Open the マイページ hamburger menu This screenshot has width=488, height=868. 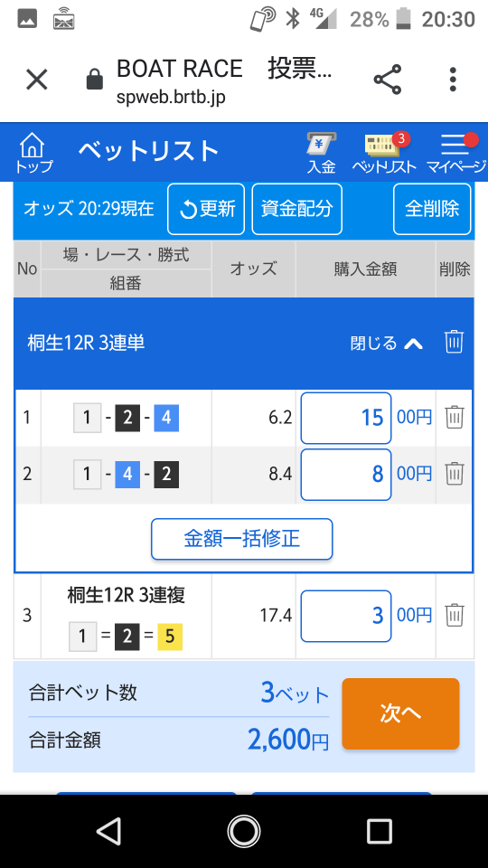point(455,154)
